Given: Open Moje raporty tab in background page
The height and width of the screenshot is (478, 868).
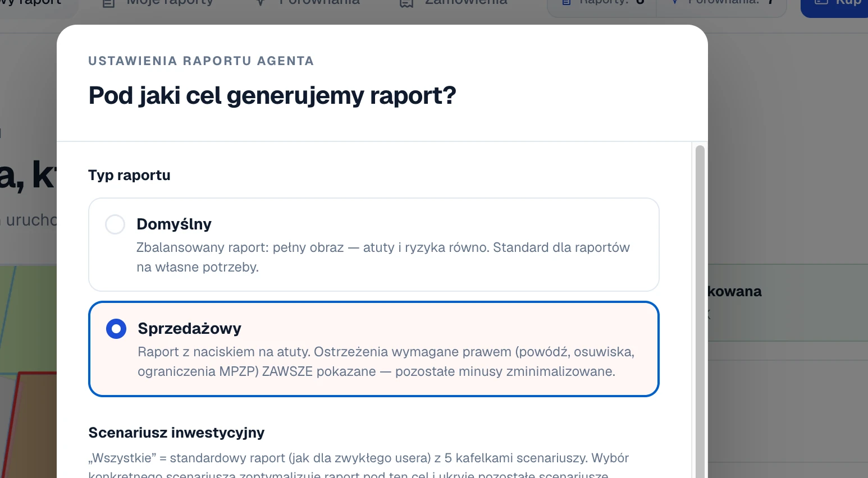Looking at the screenshot, I should [x=158, y=3].
